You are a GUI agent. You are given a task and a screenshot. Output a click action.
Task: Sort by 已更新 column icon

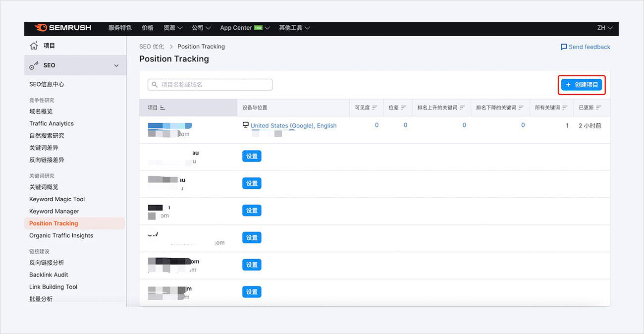coord(599,108)
